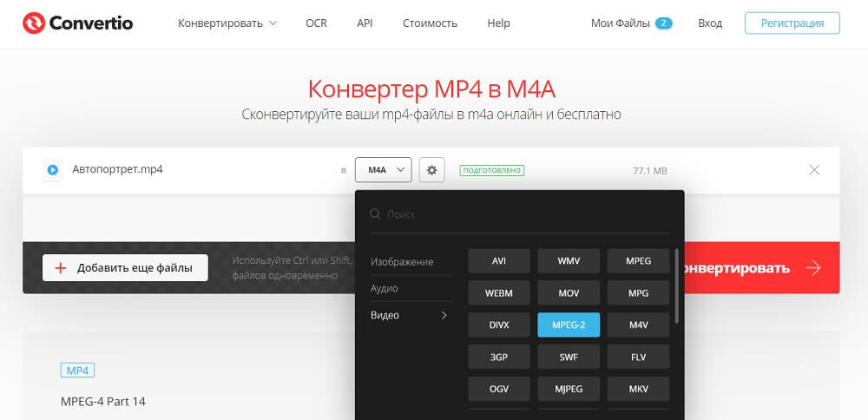
Task: Select MKV format option
Action: [638, 389]
